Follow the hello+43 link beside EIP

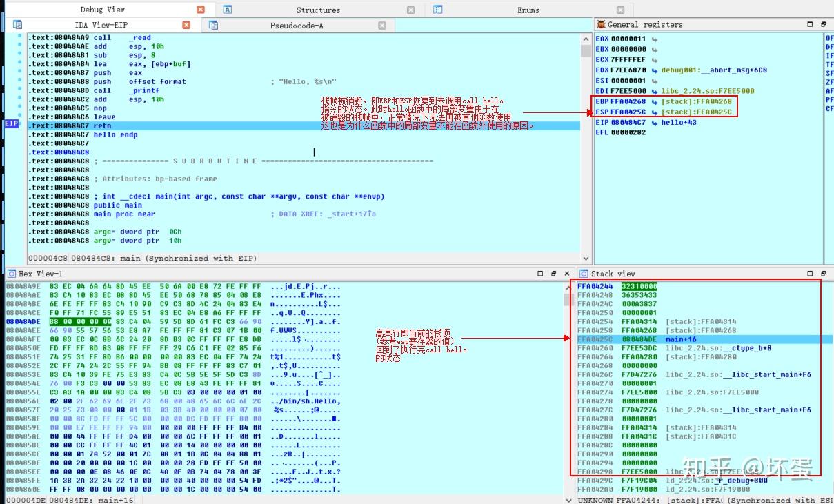coord(679,123)
